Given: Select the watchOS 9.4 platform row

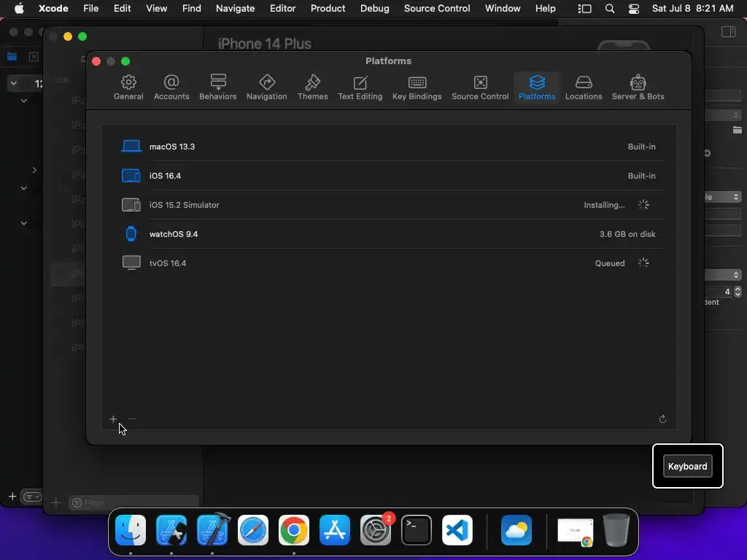Looking at the screenshot, I should point(388,234).
